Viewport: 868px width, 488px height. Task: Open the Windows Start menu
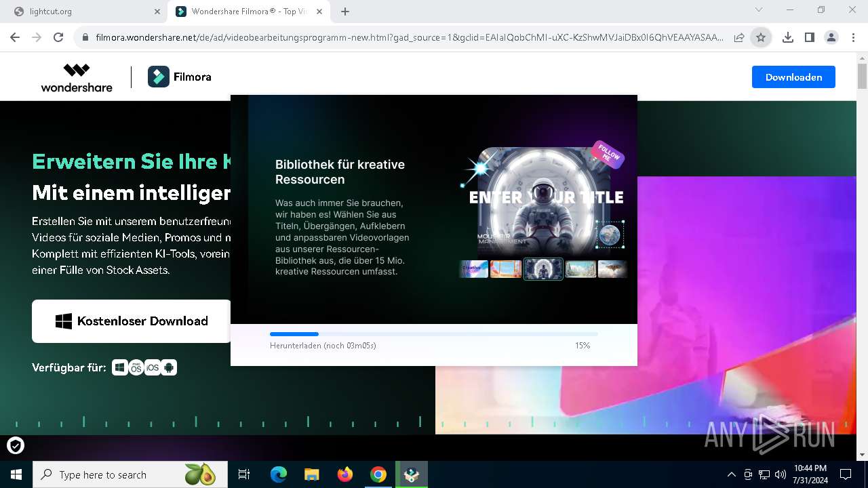[16, 474]
